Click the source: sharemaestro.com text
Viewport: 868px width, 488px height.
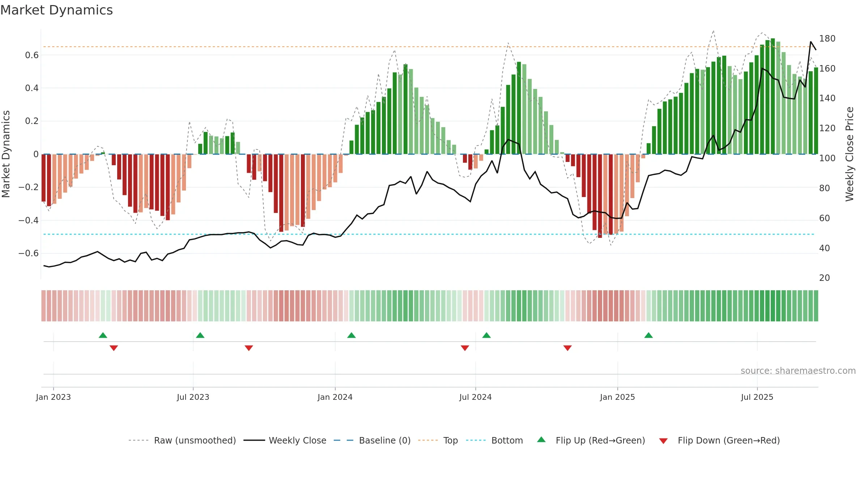point(798,371)
